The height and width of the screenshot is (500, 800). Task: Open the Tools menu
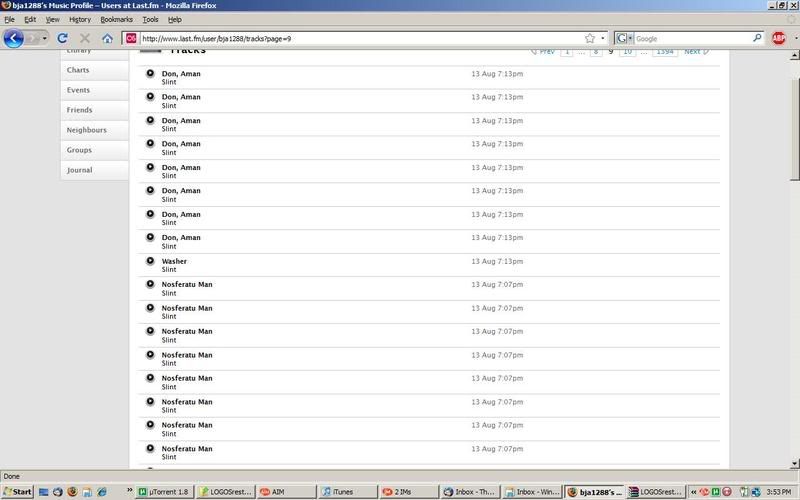(x=150, y=19)
